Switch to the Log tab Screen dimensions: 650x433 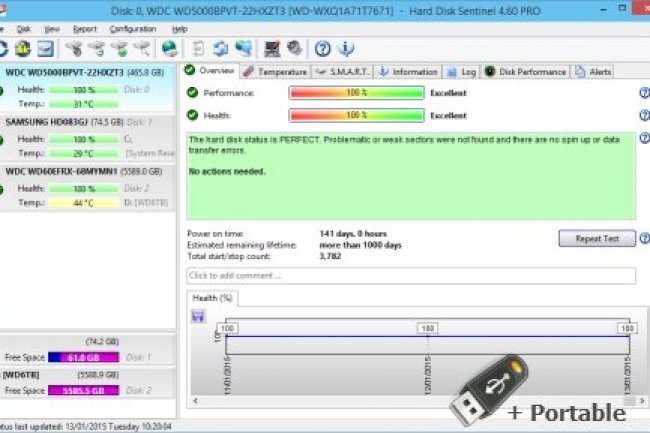point(462,72)
